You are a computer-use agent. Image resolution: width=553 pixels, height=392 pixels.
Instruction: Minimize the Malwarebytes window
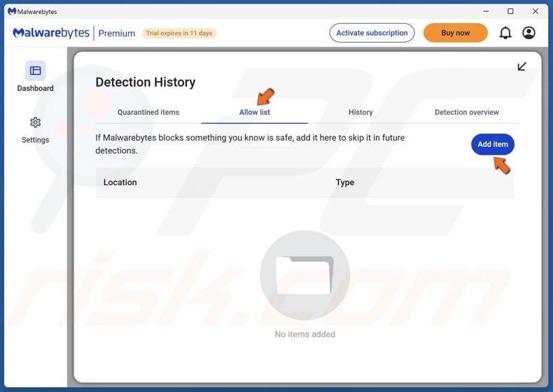coord(486,11)
